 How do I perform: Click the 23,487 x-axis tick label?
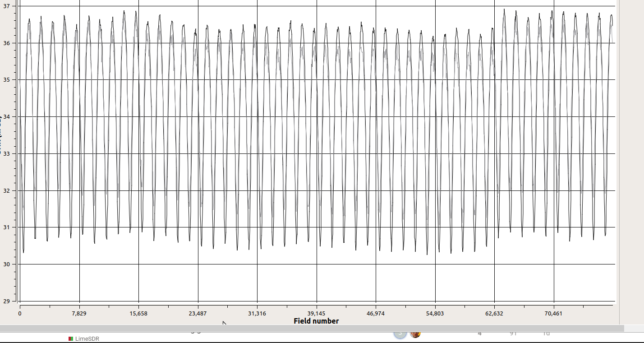[x=198, y=313]
